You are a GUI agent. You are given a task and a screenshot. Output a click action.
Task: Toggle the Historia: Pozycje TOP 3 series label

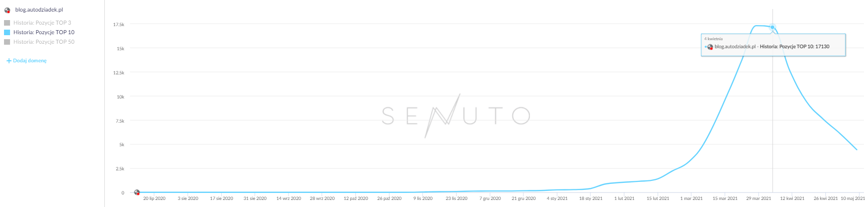(42, 23)
